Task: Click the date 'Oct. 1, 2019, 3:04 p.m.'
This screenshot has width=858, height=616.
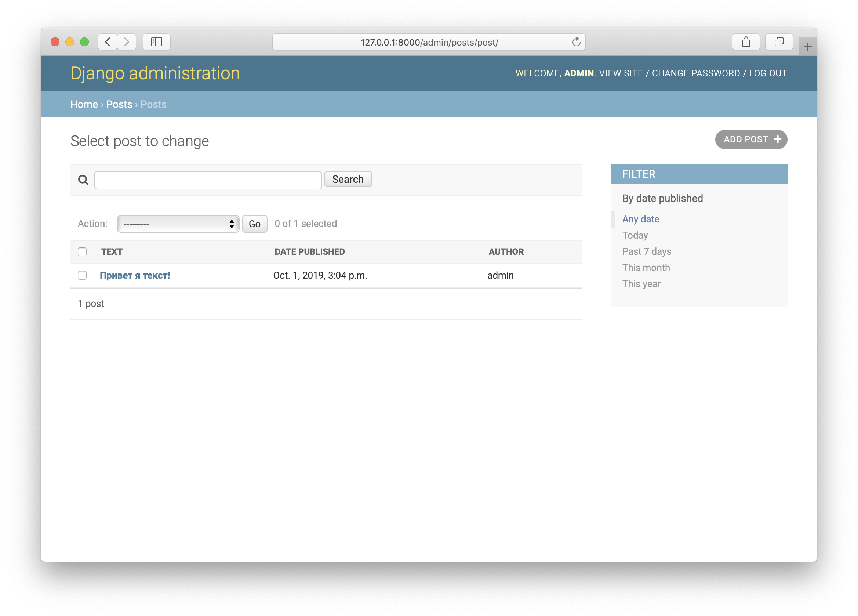Action: (x=320, y=275)
